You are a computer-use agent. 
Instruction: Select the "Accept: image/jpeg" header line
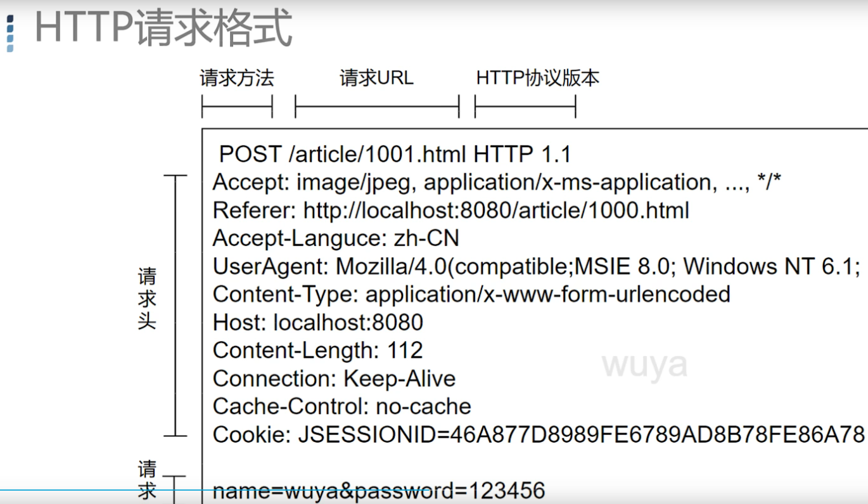497,183
